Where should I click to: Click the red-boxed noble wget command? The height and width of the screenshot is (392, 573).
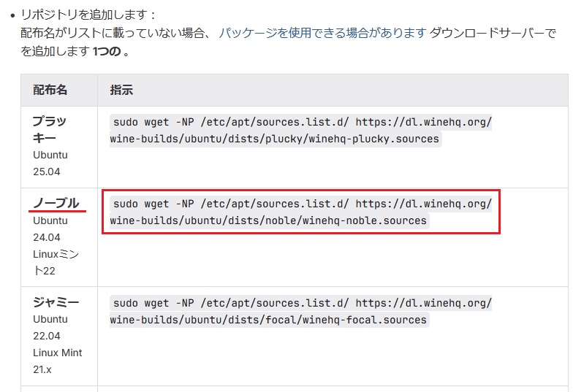[301, 212]
